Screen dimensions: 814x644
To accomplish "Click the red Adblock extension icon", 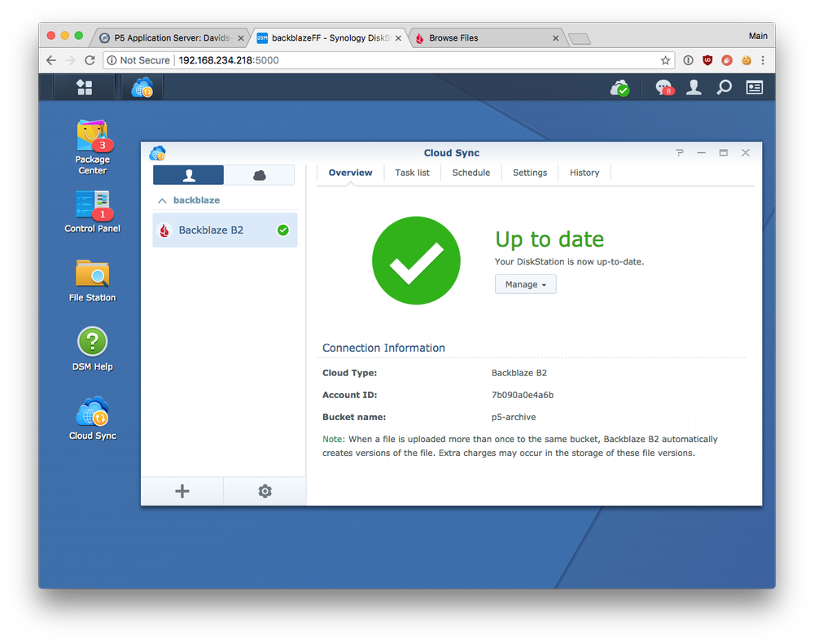I will 727,60.
